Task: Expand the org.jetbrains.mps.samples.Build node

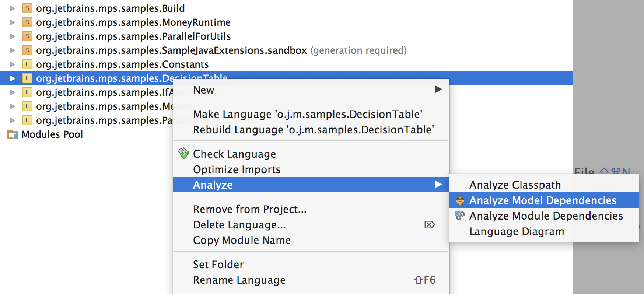Action: coord(12,8)
